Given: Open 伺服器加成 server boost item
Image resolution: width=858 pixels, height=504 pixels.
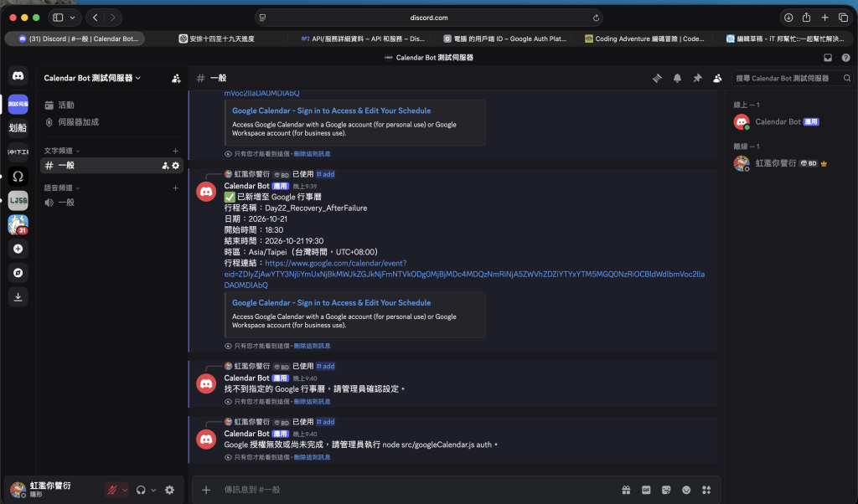Looking at the screenshot, I should [x=110, y=122].
